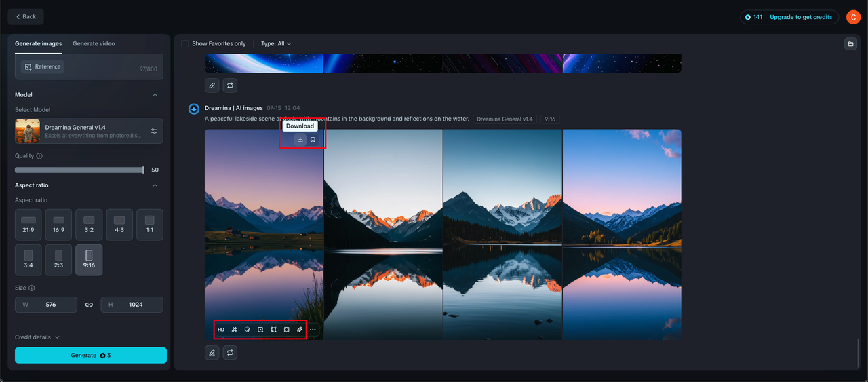Click the Quality info icon
Viewport: 868px width, 382px height.
pyautogui.click(x=39, y=156)
